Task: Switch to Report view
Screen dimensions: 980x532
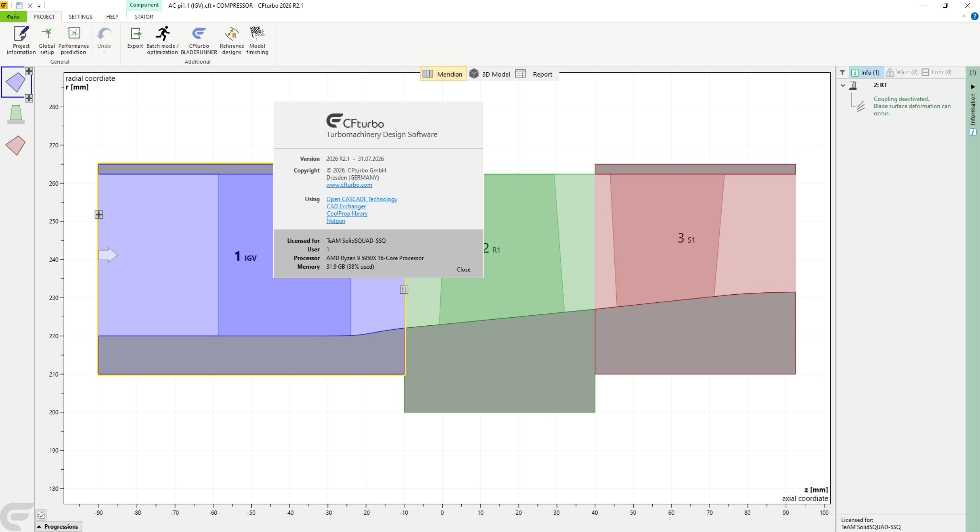Action: click(534, 74)
